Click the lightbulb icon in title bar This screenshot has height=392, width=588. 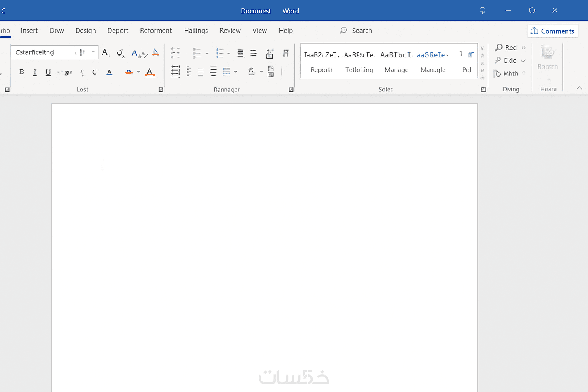click(482, 10)
